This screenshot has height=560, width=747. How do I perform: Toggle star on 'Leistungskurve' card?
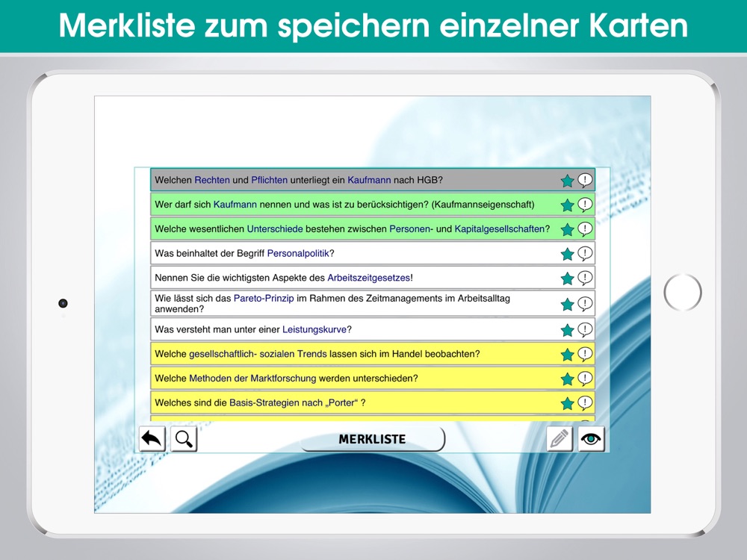(x=567, y=330)
